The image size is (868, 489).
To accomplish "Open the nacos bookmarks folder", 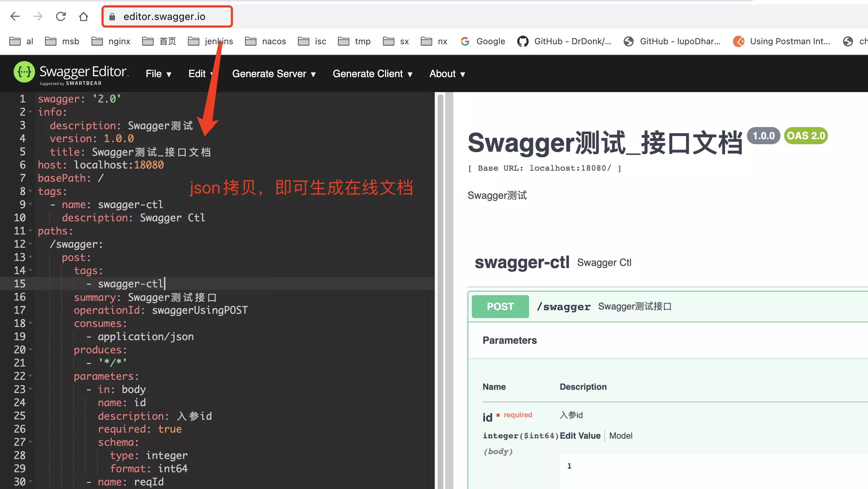I will [265, 41].
